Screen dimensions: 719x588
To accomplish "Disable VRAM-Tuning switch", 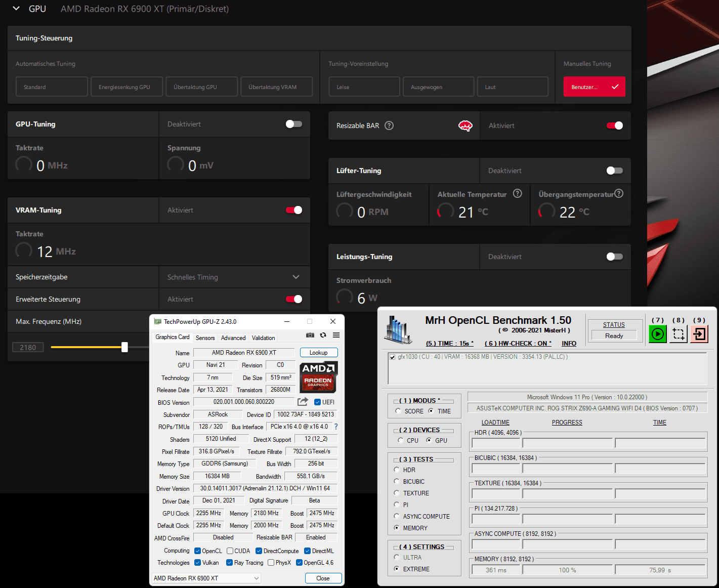I will coord(294,210).
